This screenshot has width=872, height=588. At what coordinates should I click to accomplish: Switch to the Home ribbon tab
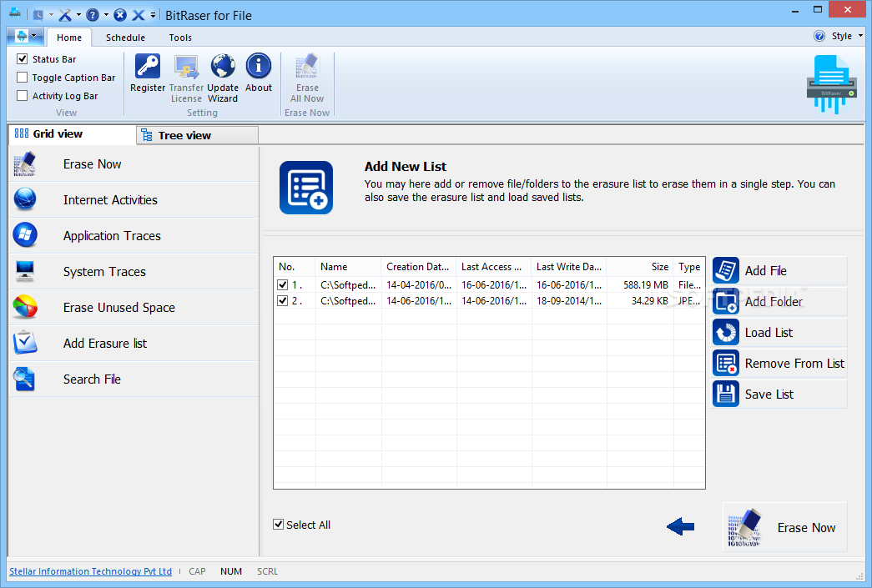(x=69, y=38)
